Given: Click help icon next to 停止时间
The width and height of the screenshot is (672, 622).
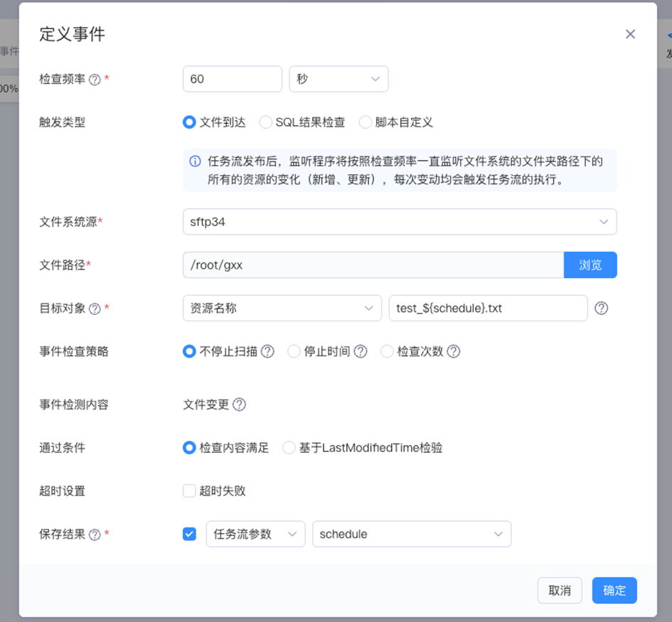Looking at the screenshot, I should coord(361,351).
